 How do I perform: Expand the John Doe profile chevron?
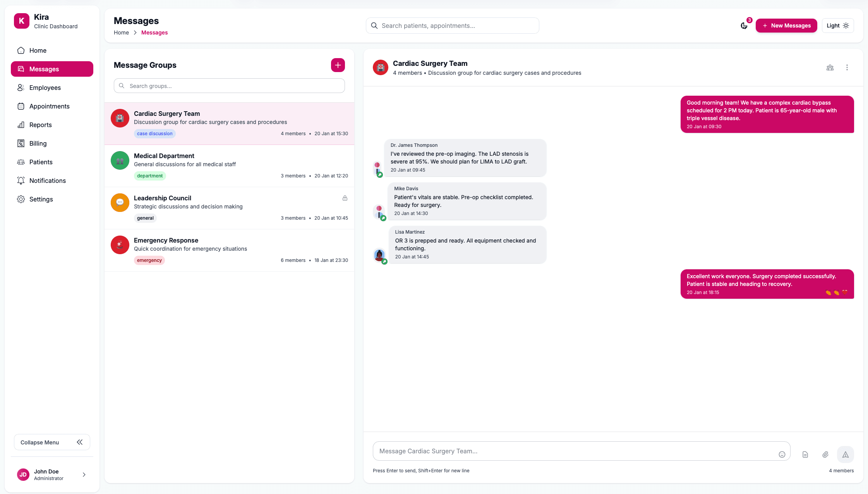[x=84, y=475]
